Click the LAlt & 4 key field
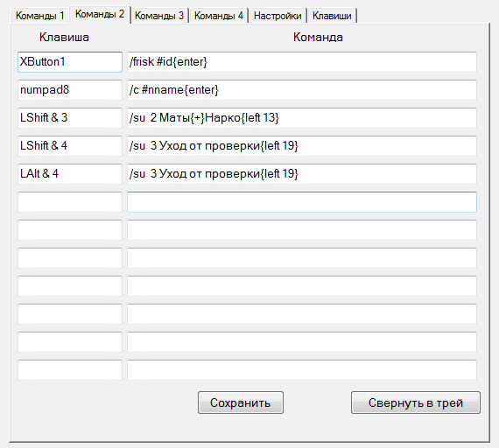Image resolution: width=499 pixels, height=448 pixels. pyautogui.click(x=70, y=174)
